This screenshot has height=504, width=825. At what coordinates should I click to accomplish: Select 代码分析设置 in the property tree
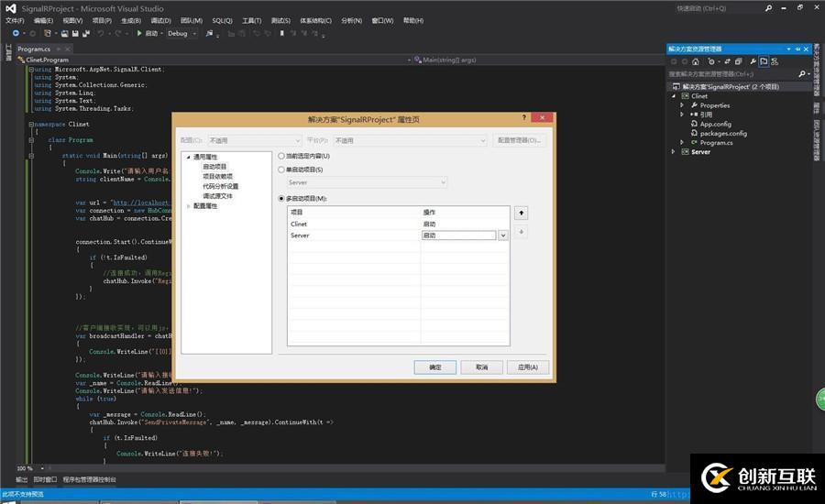tap(220, 186)
